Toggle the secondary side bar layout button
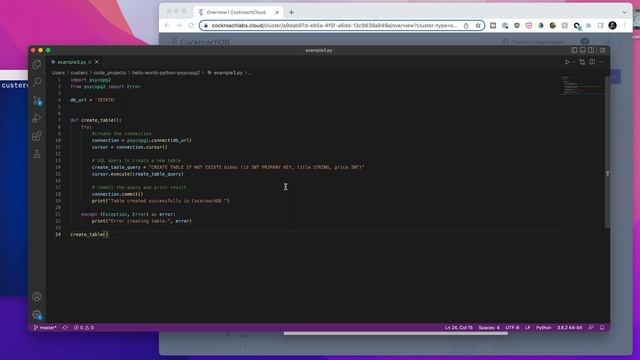This screenshot has width=640, height=360. pyautogui.click(x=591, y=50)
